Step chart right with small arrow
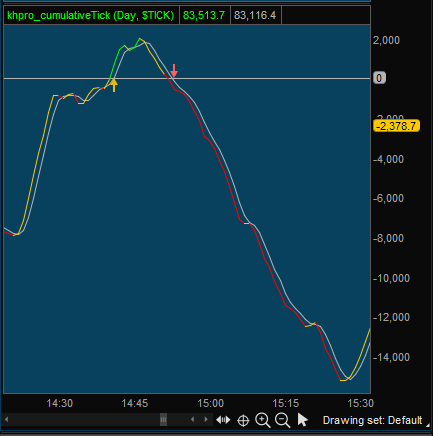433x436 pixels. (206, 419)
